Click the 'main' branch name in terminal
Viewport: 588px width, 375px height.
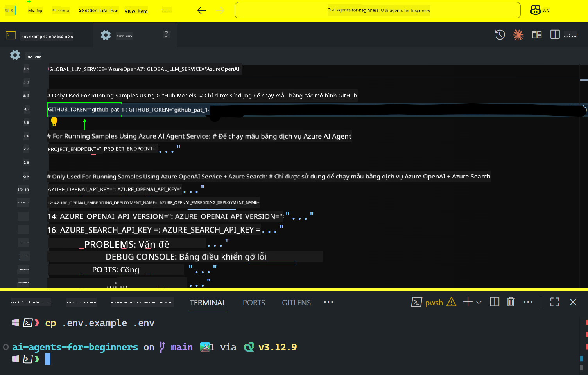182,347
